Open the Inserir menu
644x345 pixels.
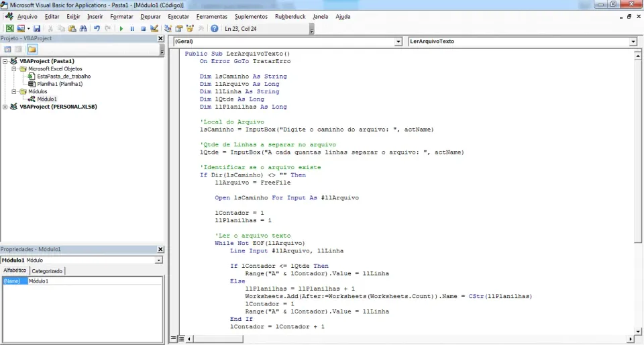click(95, 16)
